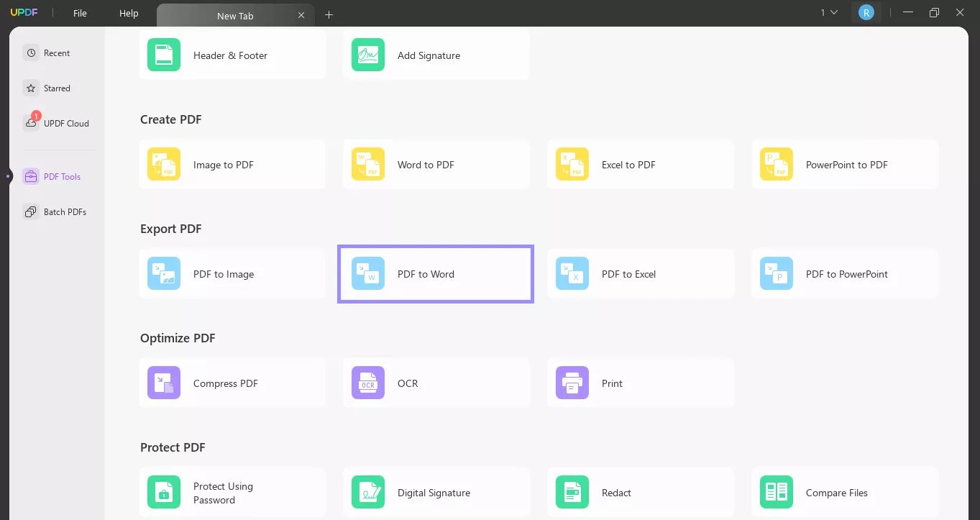Click the Protect Using Password icon
This screenshot has width=980, height=520.
[x=164, y=492]
